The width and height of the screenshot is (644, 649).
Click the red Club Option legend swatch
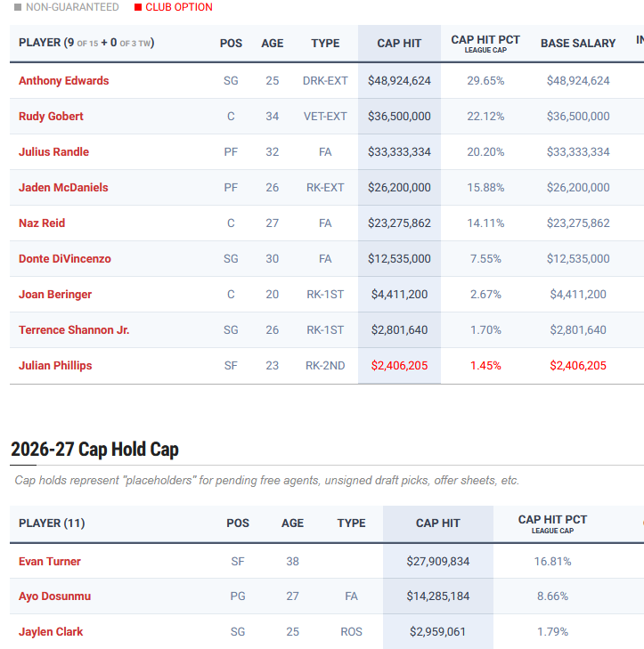coord(138,7)
